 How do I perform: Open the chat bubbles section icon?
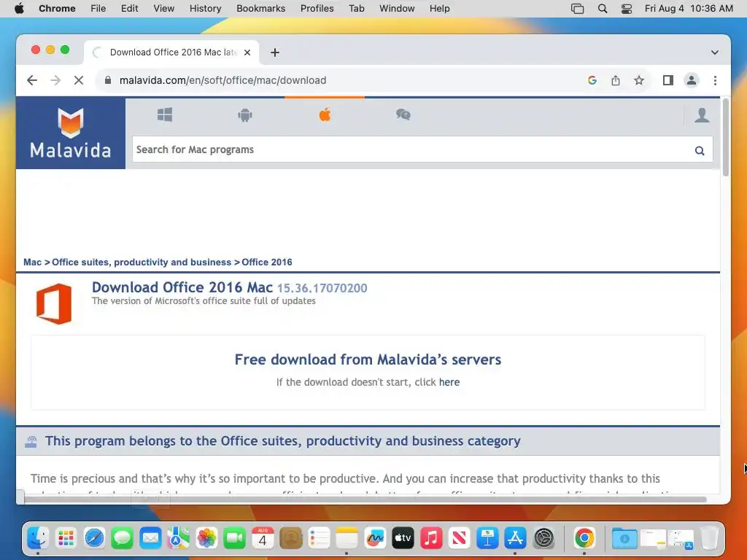point(403,114)
